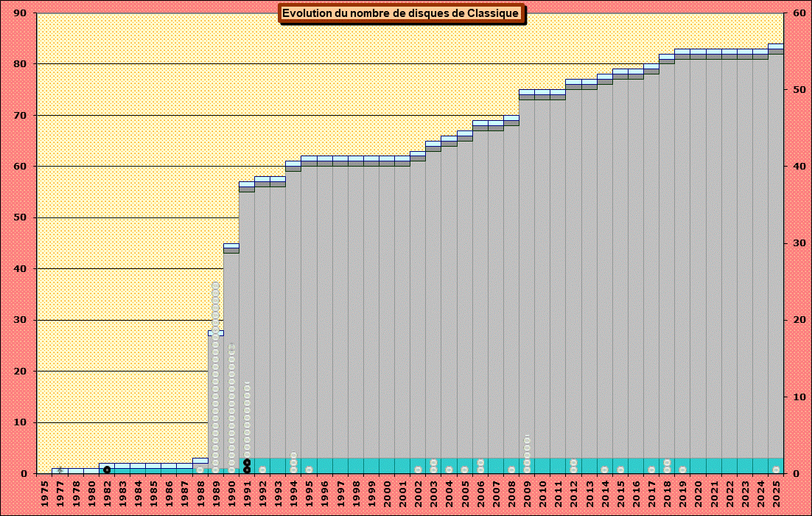Click the star marker at 1977
Screen dimensions: 812x516
click(x=60, y=470)
